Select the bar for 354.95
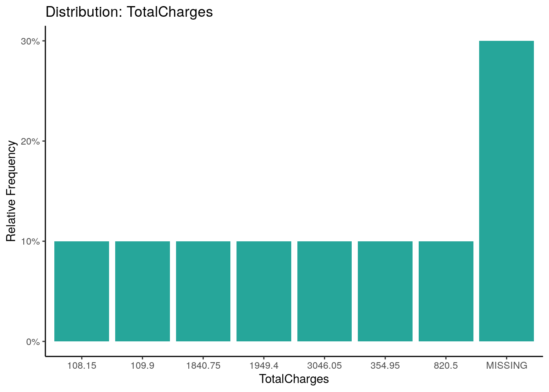Screen dimensions: 549x392 pyautogui.click(x=385, y=291)
